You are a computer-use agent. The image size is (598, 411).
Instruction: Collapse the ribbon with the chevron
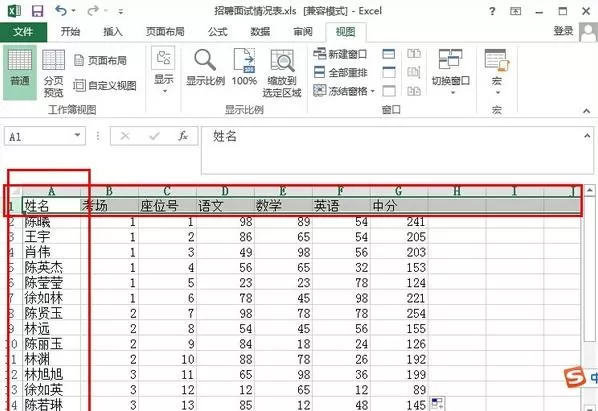[x=587, y=111]
